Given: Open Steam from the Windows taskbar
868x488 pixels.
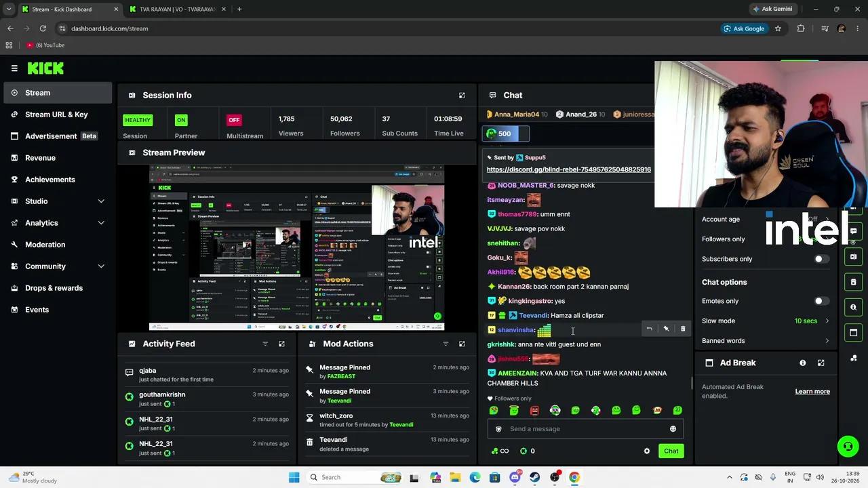Looking at the screenshot, I should pos(534,477).
